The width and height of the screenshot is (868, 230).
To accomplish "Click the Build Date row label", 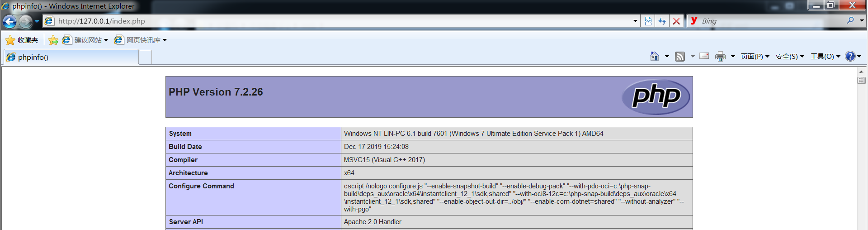I will (185, 147).
